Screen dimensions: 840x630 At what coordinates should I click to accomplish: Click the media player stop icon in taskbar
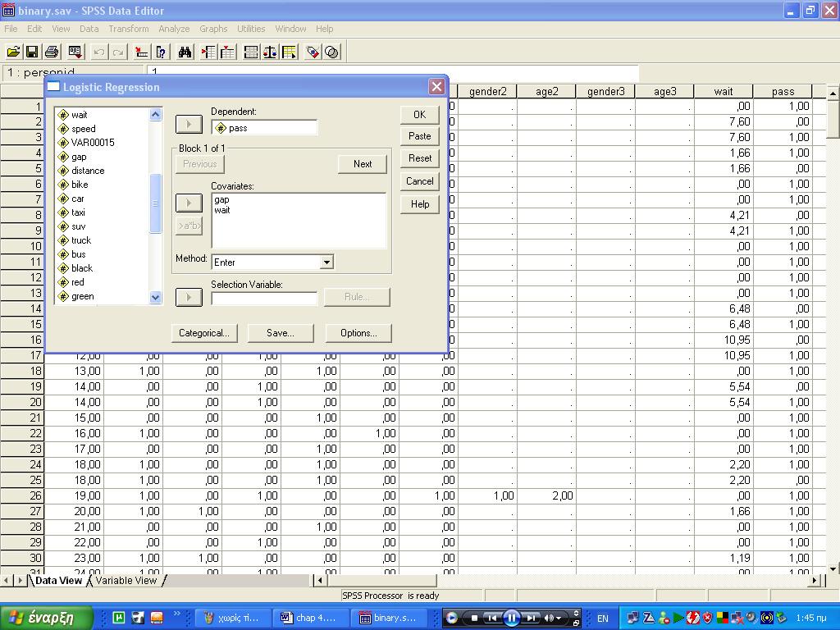(x=475, y=618)
